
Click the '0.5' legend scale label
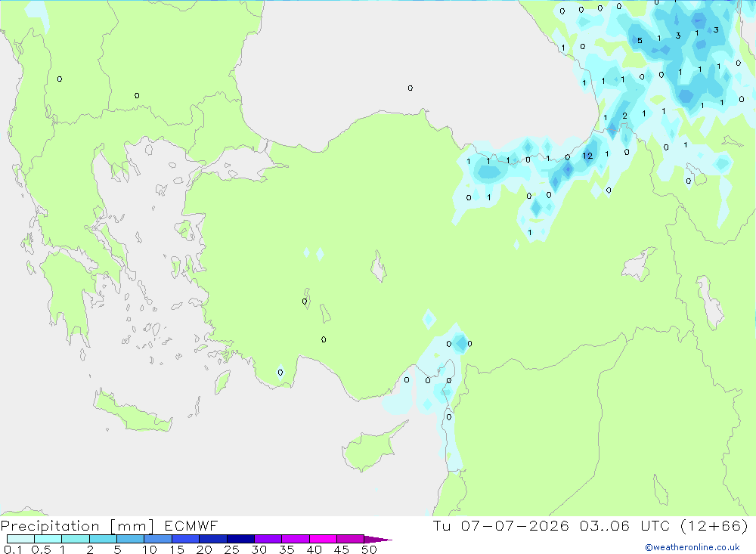click(41, 549)
